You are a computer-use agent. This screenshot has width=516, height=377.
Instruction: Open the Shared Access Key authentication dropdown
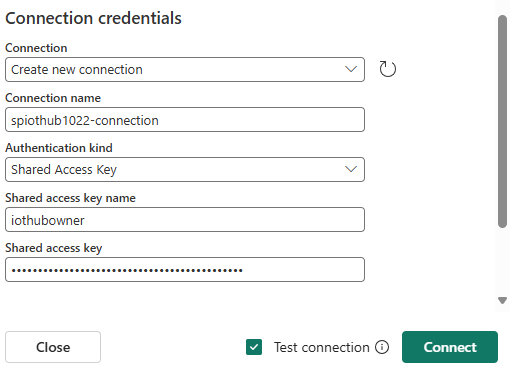coord(185,169)
